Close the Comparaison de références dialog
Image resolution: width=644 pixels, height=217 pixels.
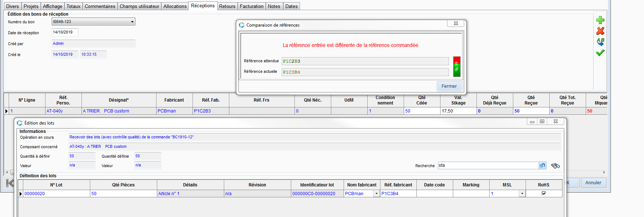(456, 23)
